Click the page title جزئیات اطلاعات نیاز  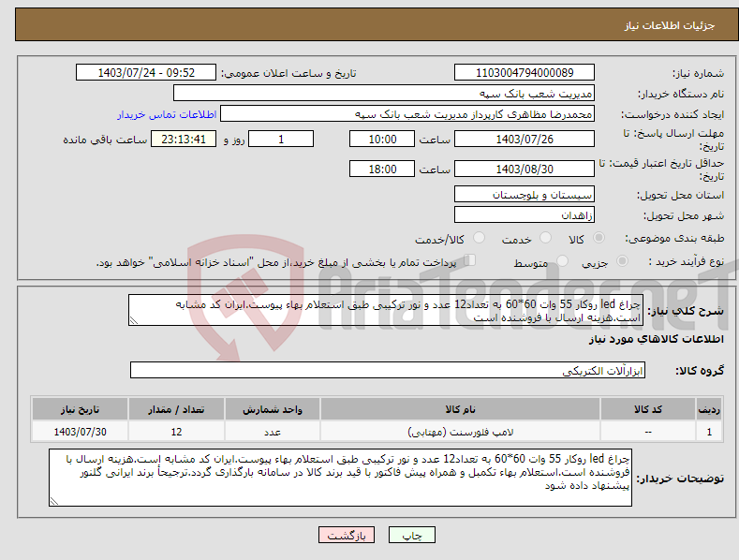pyautogui.click(x=670, y=25)
